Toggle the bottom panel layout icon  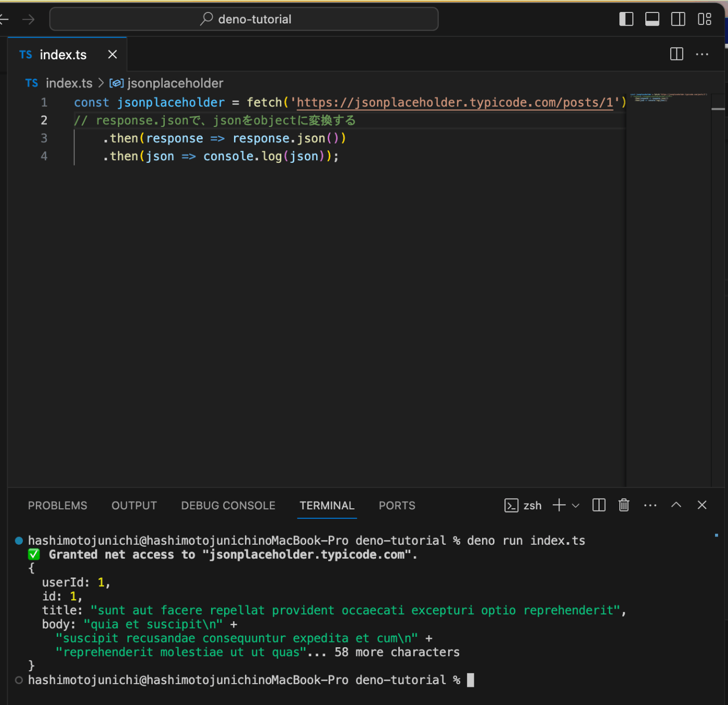coord(652,19)
